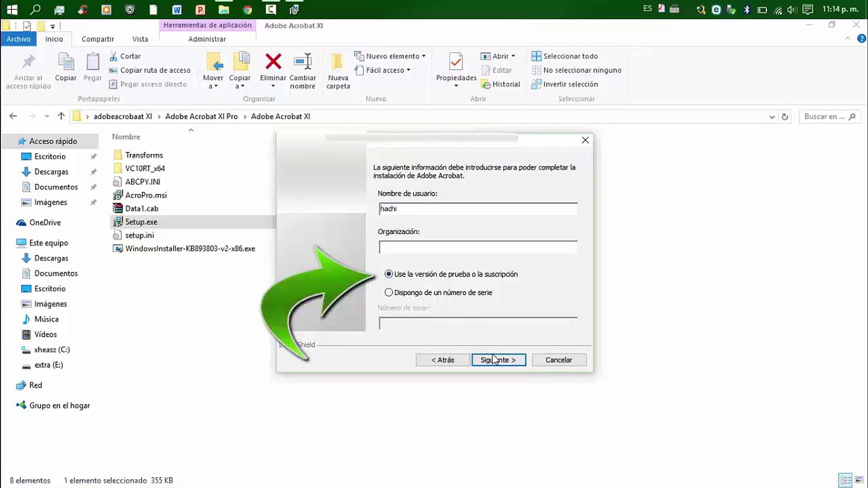Switch to the Vista ribbon tab
The image size is (868, 488).
coord(140,39)
